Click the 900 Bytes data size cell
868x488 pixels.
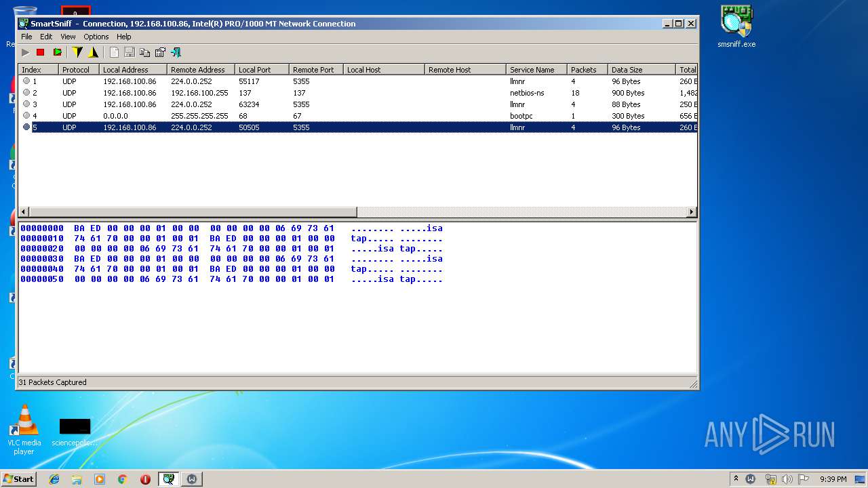pyautogui.click(x=628, y=93)
